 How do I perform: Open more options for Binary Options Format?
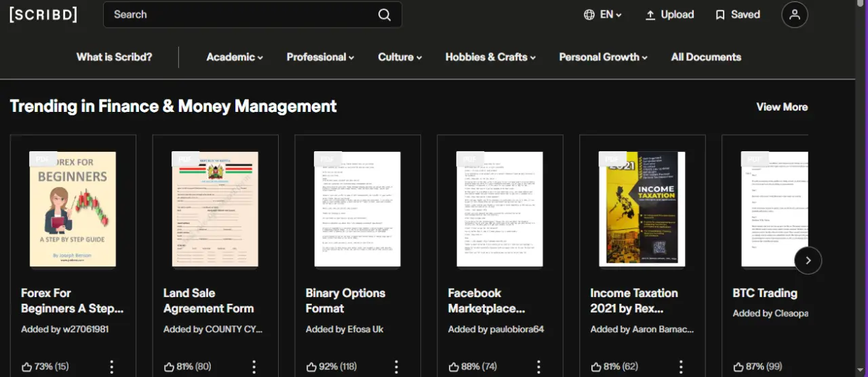(397, 367)
